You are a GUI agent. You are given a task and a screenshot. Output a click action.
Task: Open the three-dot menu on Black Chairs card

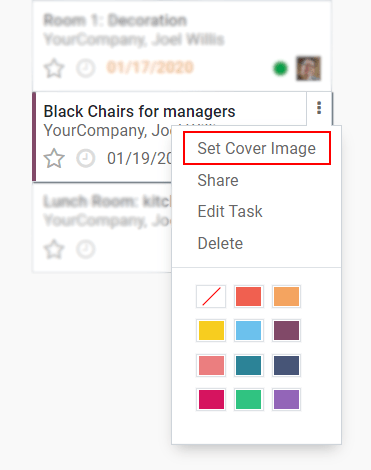pos(319,108)
